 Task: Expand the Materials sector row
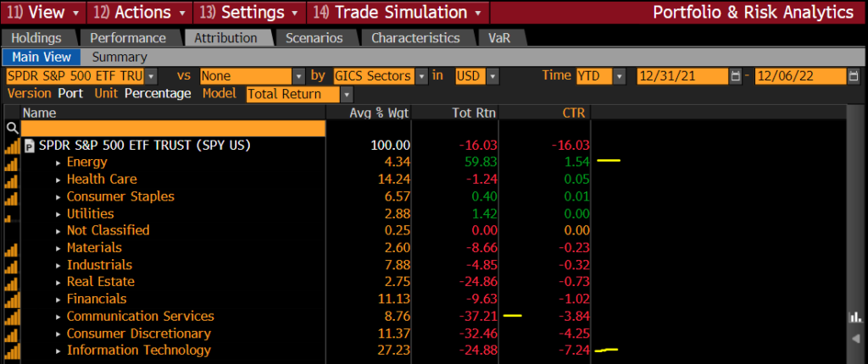(58, 248)
